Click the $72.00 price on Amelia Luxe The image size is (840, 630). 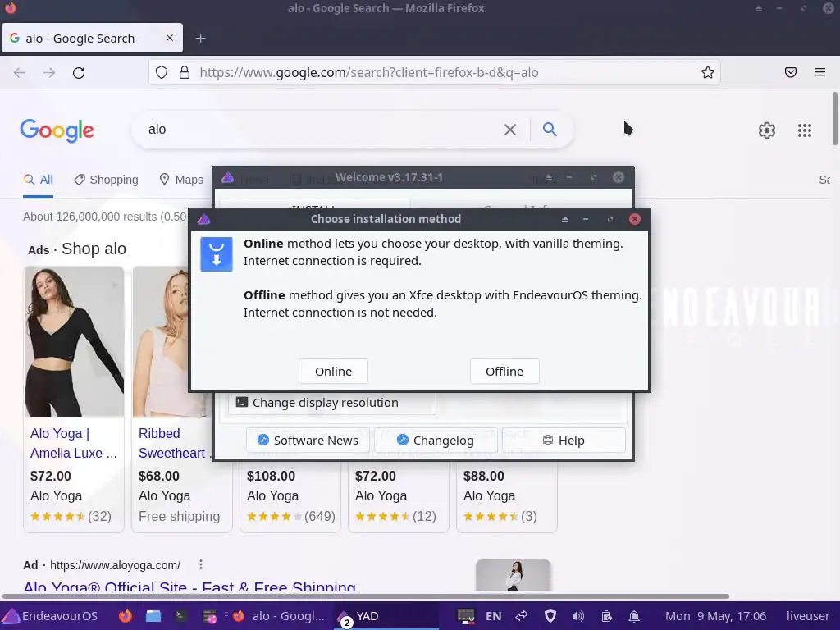pyautogui.click(x=51, y=476)
